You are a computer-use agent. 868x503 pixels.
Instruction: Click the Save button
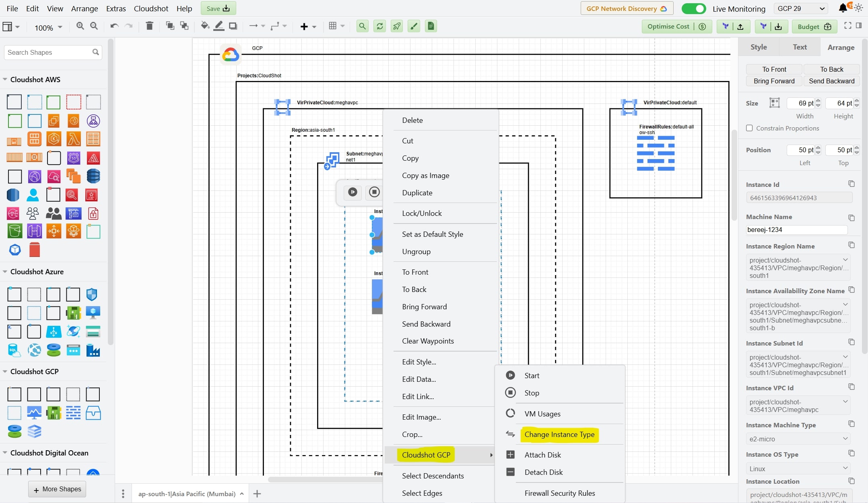pyautogui.click(x=218, y=8)
